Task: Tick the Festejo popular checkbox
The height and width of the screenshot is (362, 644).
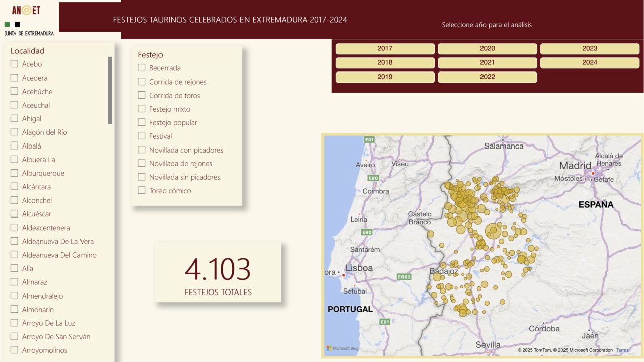Action: click(142, 122)
